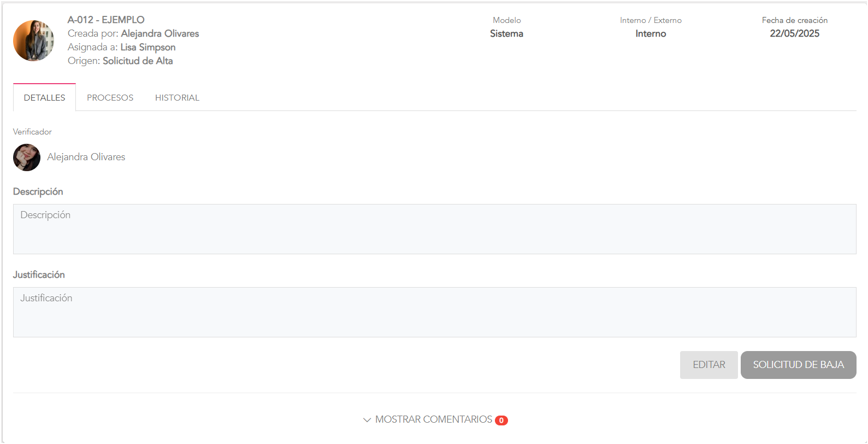Image resolution: width=868 pixels, height=444 pixels.
Task: Click the Interno value under Interno / Externo
Action: coord(651,34)
